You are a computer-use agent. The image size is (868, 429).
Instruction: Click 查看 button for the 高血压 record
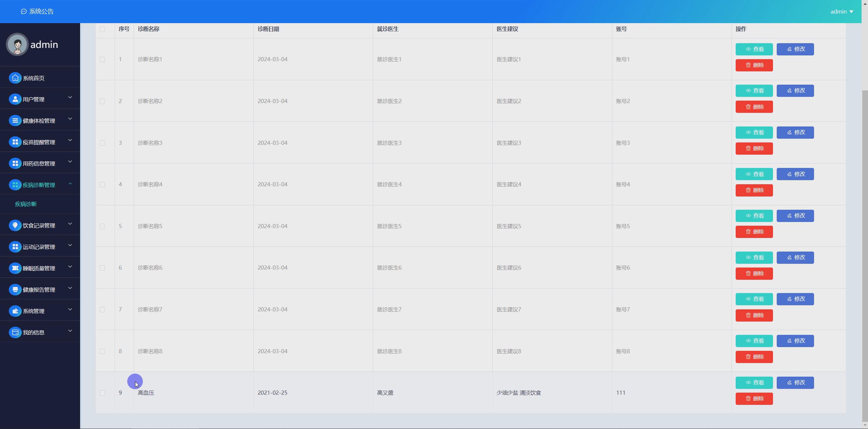click(754, 383)
